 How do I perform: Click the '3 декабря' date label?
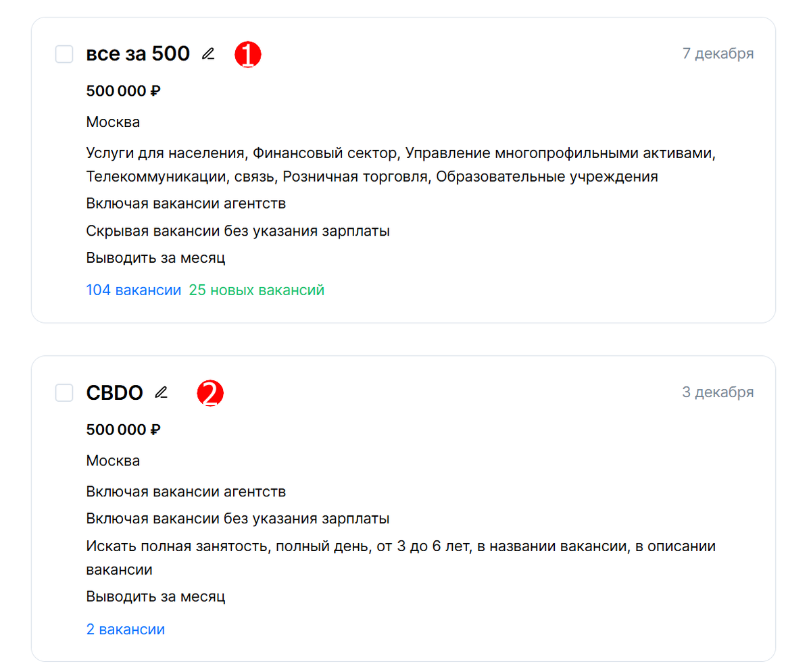(x=718, y=392)
